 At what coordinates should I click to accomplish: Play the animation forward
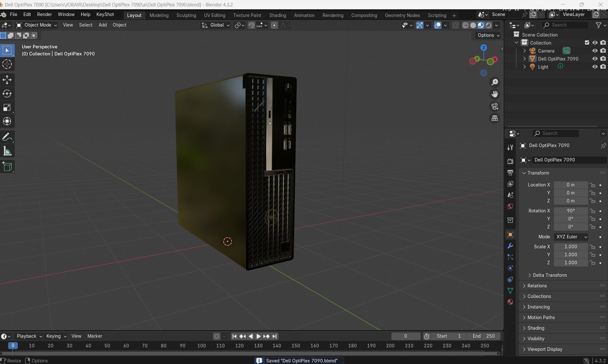[258, 336]
